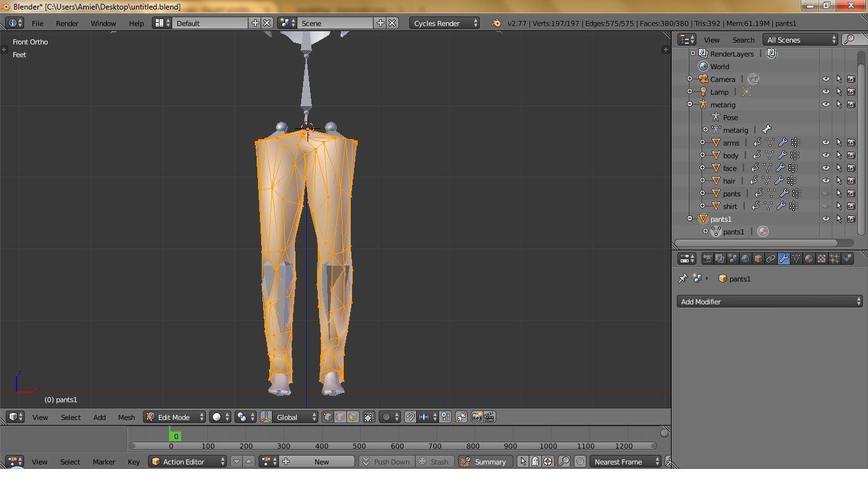Click the OpenGL render image camera icon
This screenshot has width=868, height=488.
pyautogui.click(x=477, y=417)
